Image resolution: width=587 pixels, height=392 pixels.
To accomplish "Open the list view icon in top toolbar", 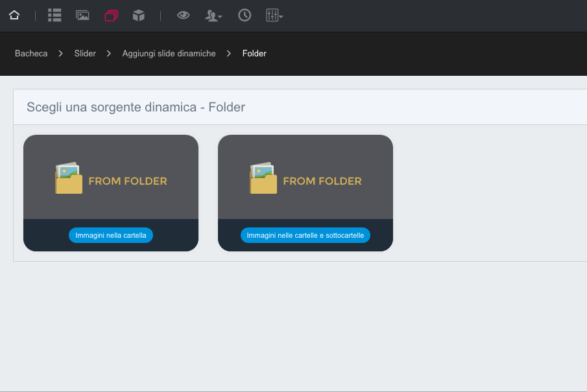I will (54, 16).
